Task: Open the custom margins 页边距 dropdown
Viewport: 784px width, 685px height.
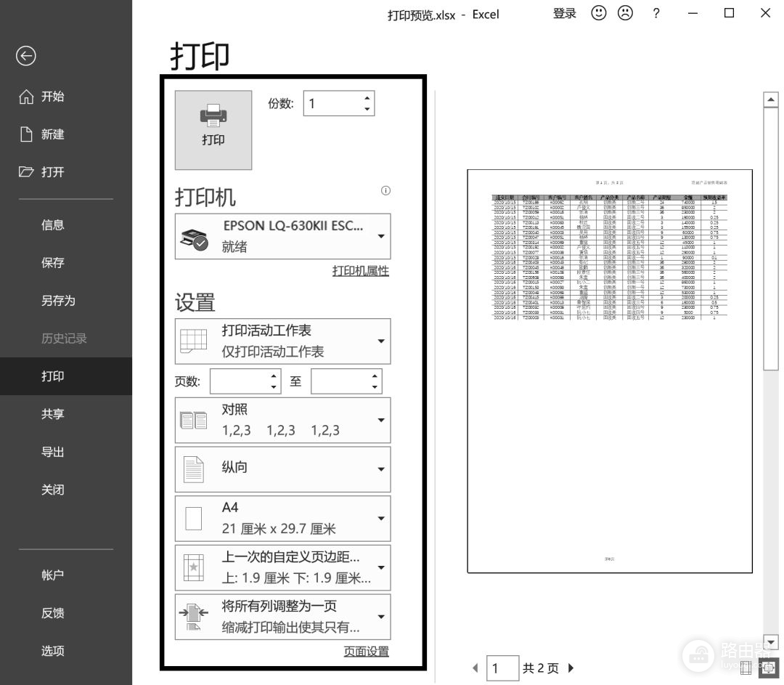Action: pos(283,567)
